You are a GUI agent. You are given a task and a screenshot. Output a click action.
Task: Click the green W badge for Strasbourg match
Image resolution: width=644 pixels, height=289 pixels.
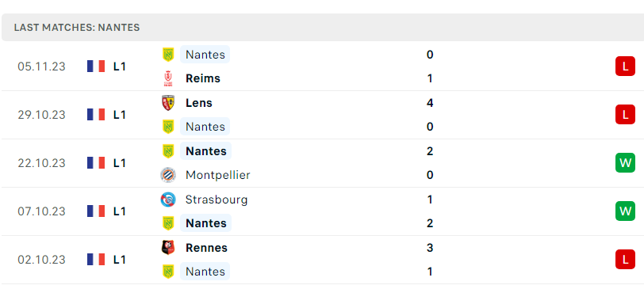click(x=625, y=211)
